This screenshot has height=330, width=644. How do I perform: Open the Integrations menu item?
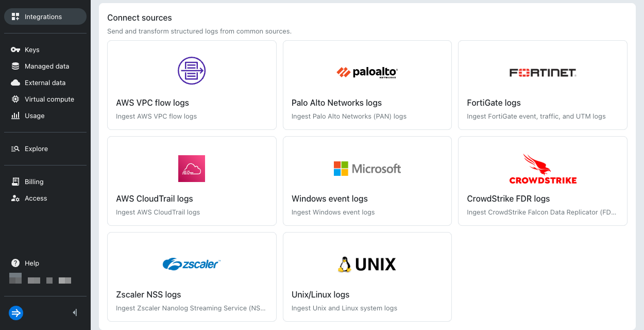pyautogui.click(x=45, y=16)
